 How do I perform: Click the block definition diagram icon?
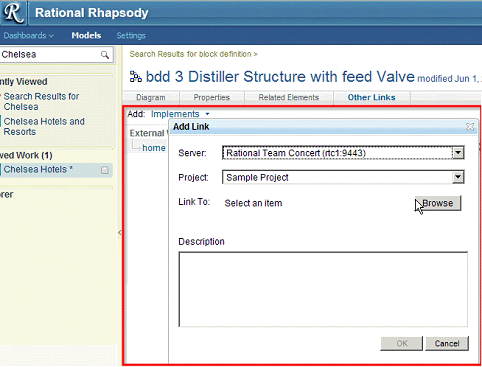point(135,77)
